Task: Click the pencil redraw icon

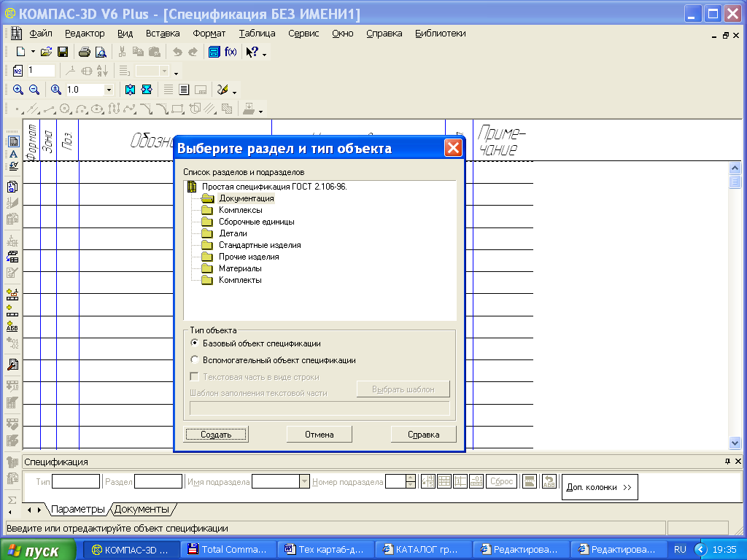Action: click(x=222, y=90)
